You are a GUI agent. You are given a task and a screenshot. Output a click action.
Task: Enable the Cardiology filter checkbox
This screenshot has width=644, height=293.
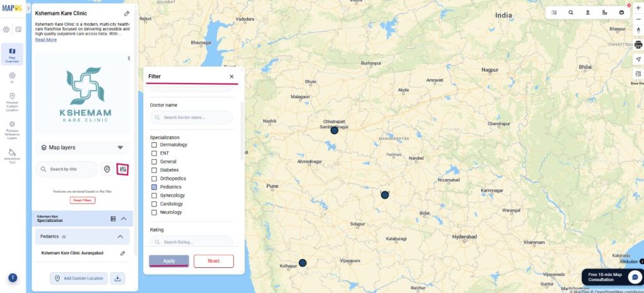(x=154, y=204)
